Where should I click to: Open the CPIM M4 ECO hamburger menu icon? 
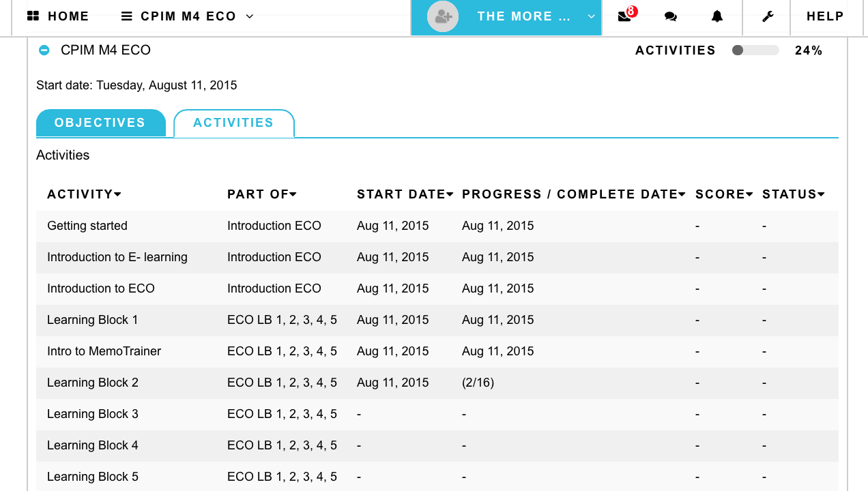pyautogui.click(x=127, y=16)
